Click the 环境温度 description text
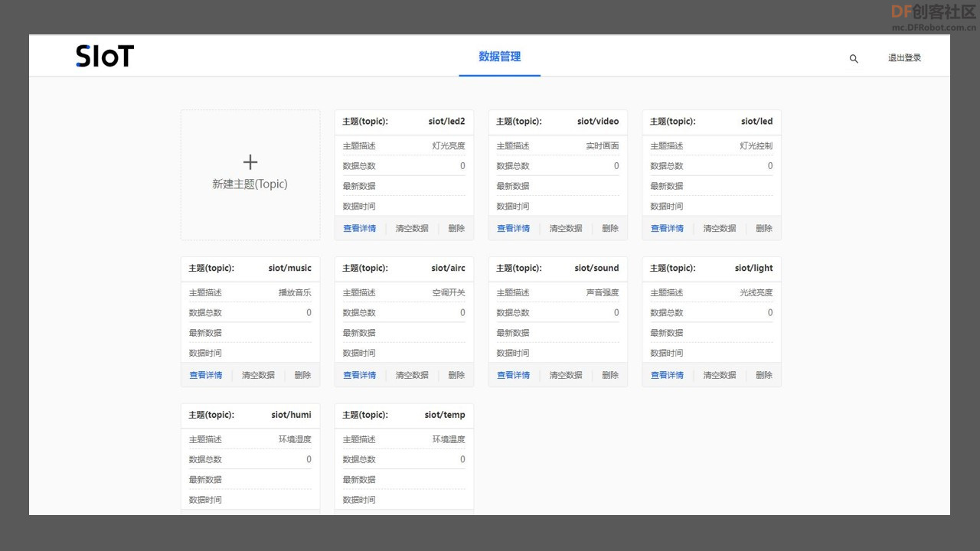980x551 pixels. pyautogui.click(x=449, y=439)
